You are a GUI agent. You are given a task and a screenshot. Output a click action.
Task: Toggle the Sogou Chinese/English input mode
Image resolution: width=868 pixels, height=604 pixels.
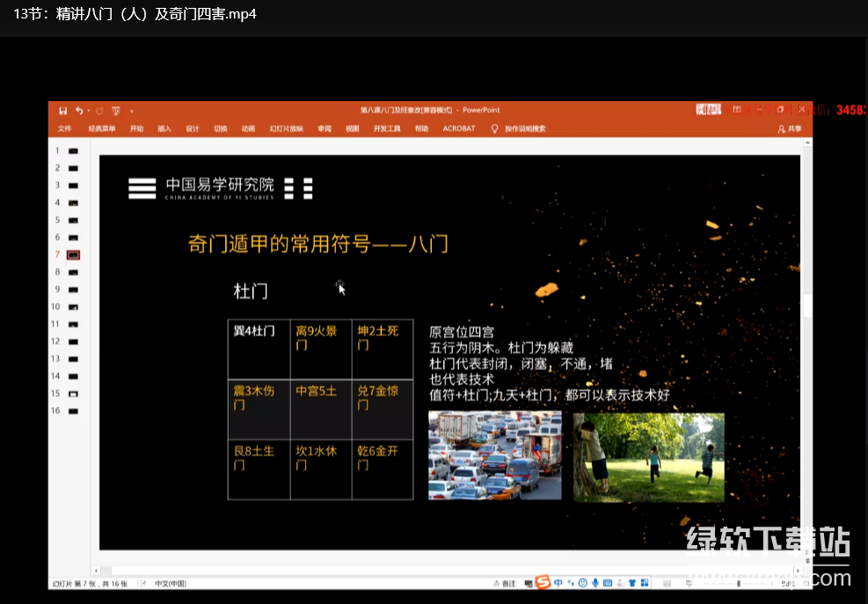point(558,583)
